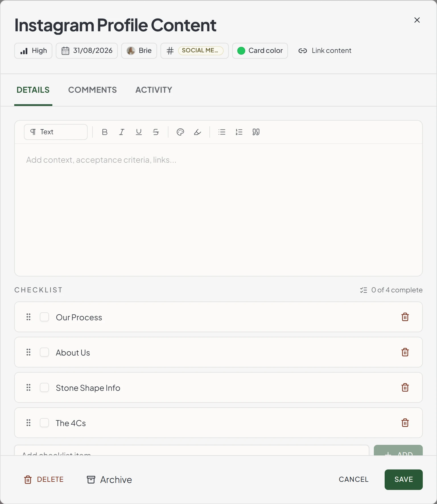Screen dimensions: 437x504
Task: Switch to the Details tab
Action: pyautogui.click(x=33, y=90)
